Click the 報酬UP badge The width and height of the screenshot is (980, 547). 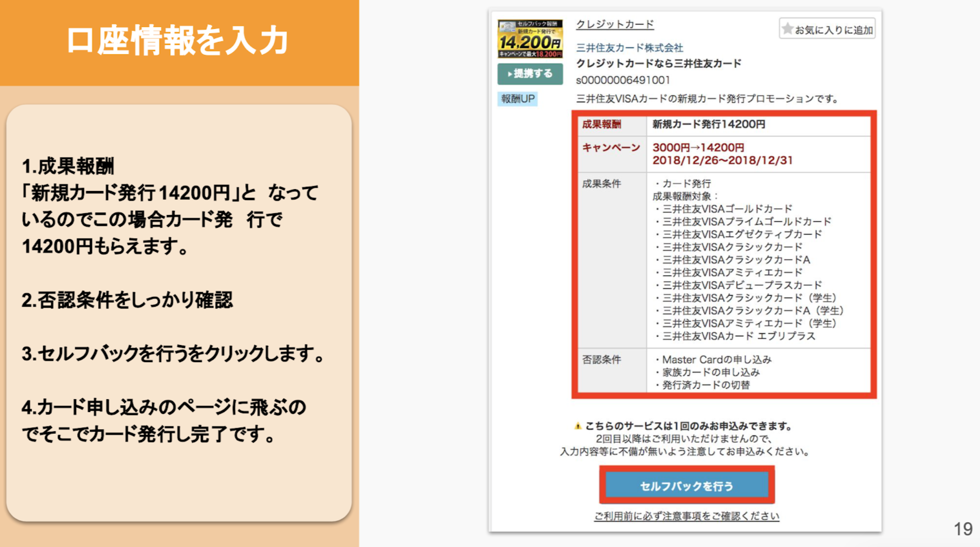[x=518, y=99]
